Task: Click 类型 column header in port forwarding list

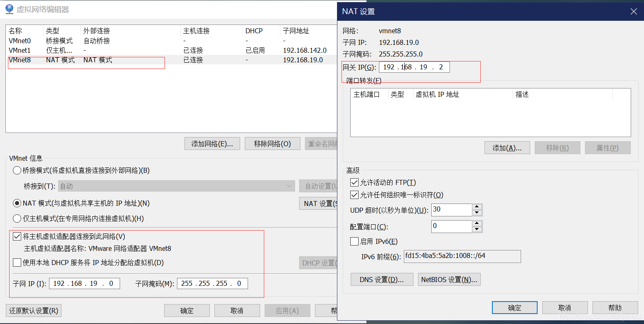Action: 401,94
